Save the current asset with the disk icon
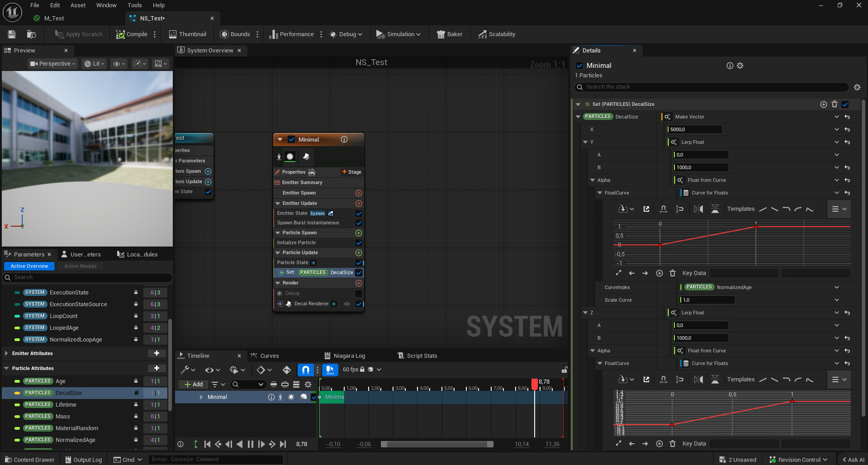868x465 pixels. [12, 34]
